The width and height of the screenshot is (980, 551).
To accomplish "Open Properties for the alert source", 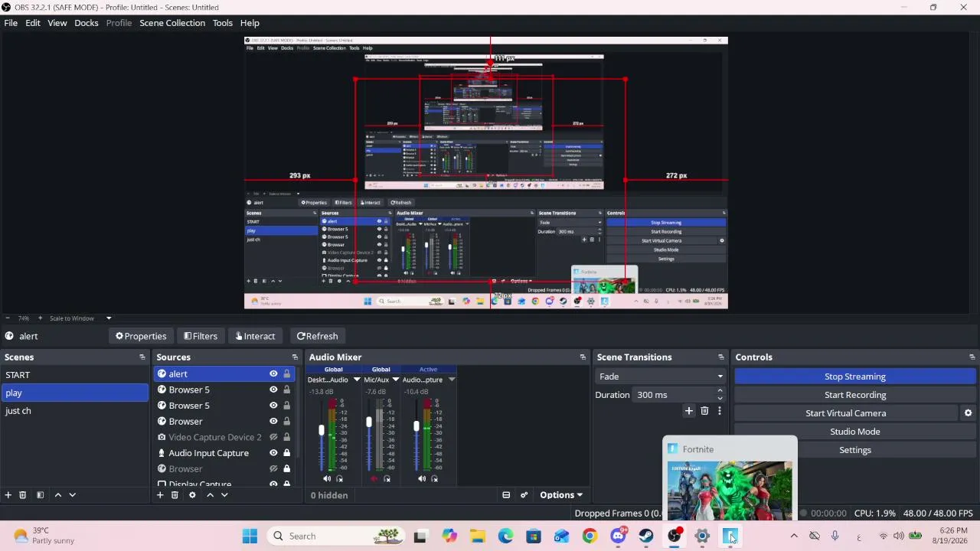I will [x=141, y=336].
